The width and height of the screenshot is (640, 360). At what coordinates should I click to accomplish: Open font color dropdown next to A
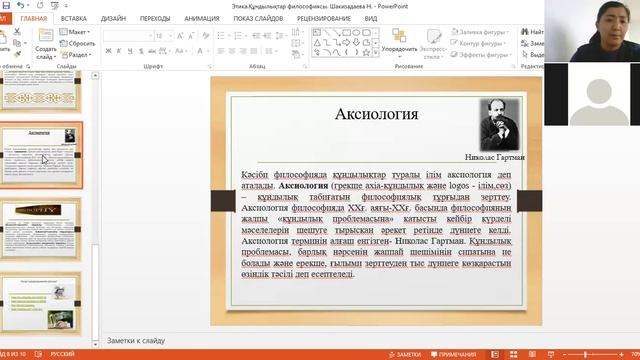click(208, 51)
